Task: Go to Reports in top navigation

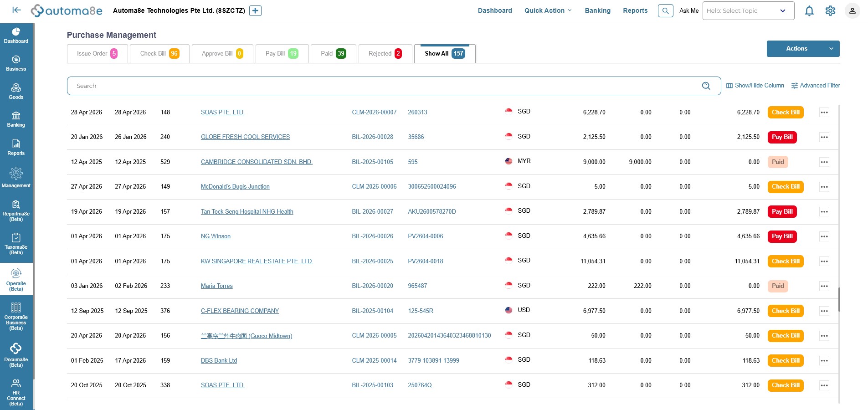Action: coord(635,10)
